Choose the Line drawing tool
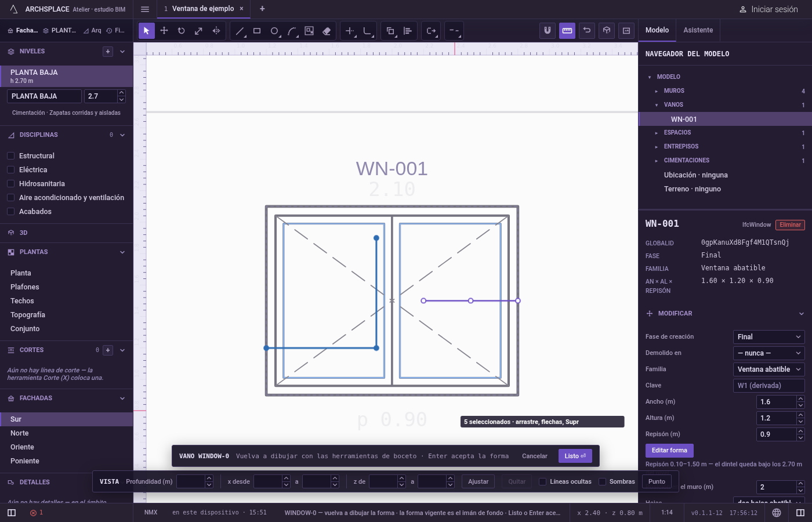The image size is (812, 522). click(x=240, y=31)
